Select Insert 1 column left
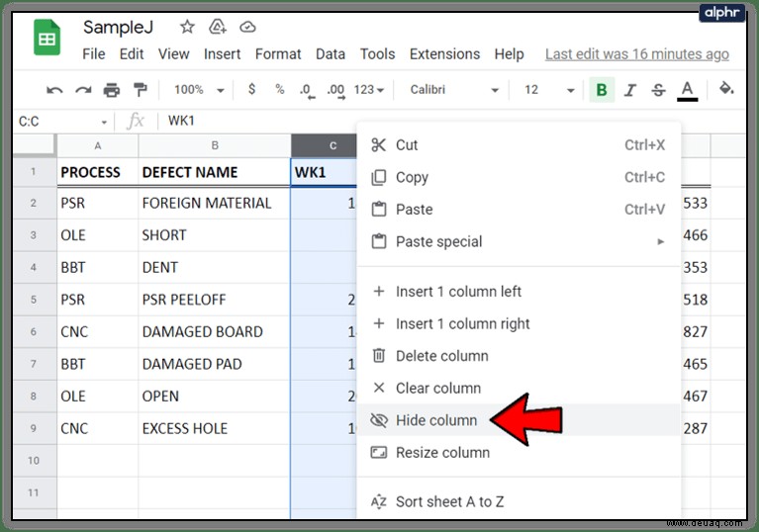Viewport: 759px width, 532px height. point(518,292)
